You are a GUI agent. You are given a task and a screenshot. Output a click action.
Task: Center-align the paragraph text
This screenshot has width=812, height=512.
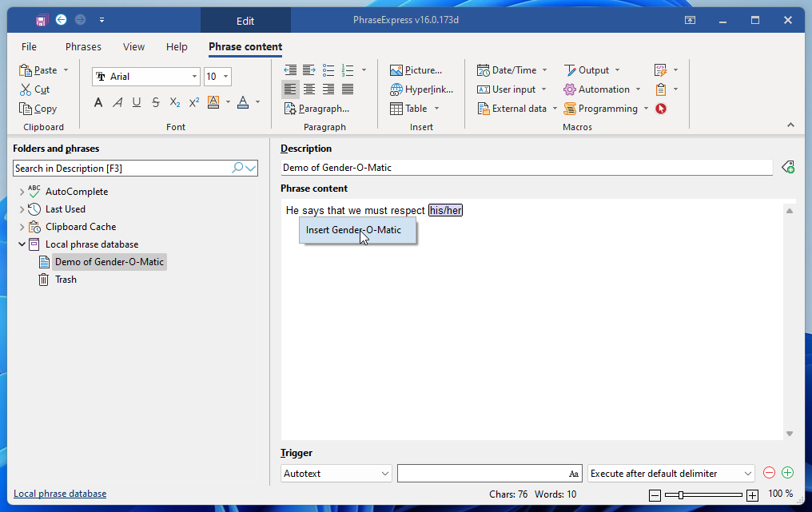pyautogui.click(x=309, y=89)
